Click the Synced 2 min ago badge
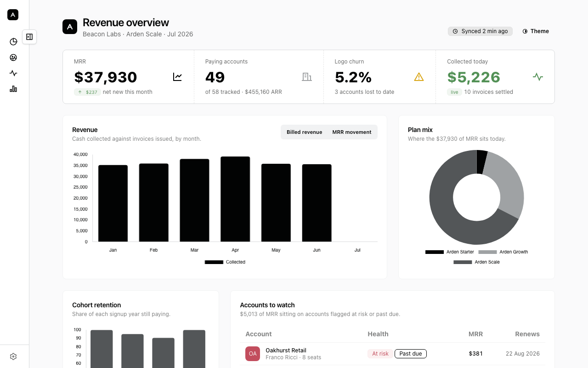 click(x=480, y=31)
